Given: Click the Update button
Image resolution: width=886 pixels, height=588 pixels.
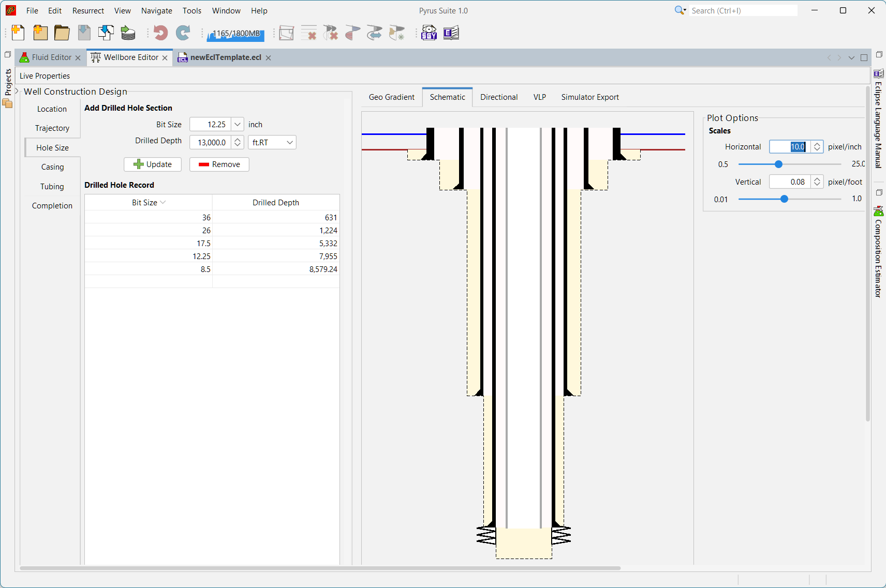Looking at the screenshot, I should (x=153, y=164).
